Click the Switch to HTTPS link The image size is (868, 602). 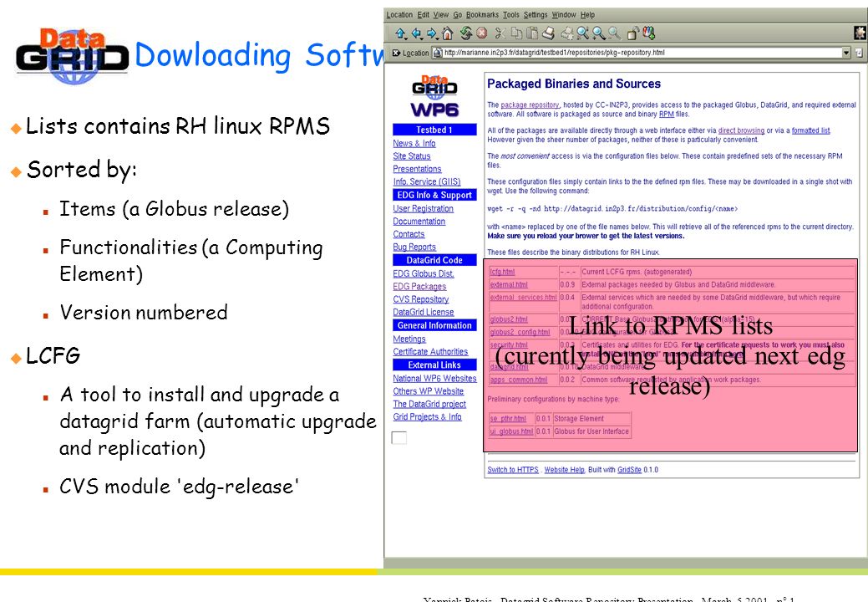click(513, 470)
